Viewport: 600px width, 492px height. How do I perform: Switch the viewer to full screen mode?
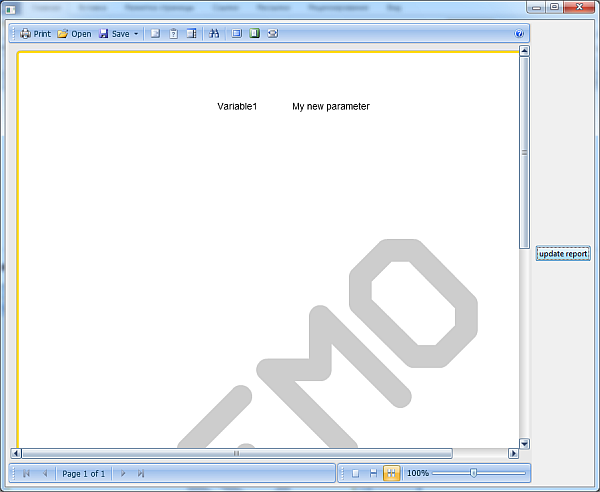point(237,34)
